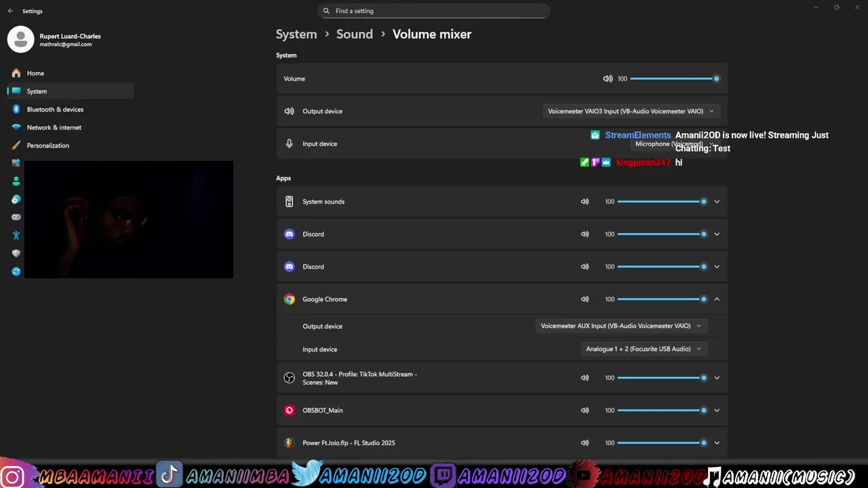Expand the FL Studio 2025 row chevron
Screen dimensions: 868x488
[x=717, y=443]
